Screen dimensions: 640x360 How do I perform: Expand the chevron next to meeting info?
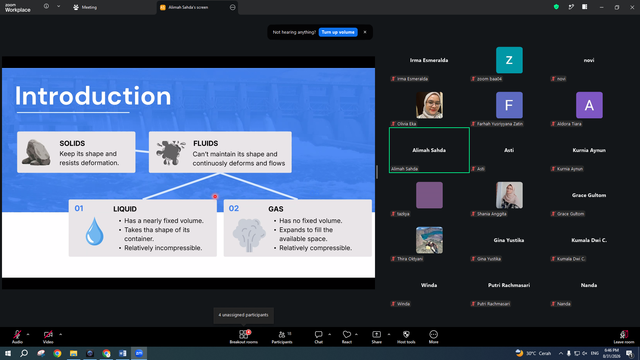tap(58, 7)
